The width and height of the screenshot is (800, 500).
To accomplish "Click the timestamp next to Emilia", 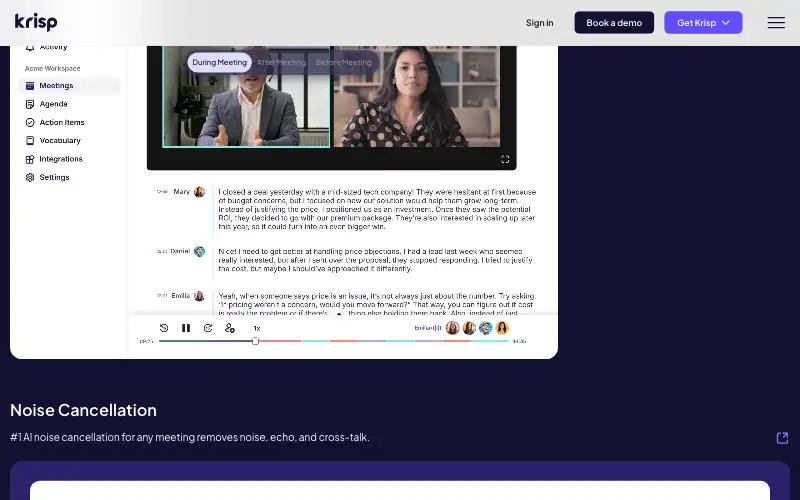I will 162,296.
